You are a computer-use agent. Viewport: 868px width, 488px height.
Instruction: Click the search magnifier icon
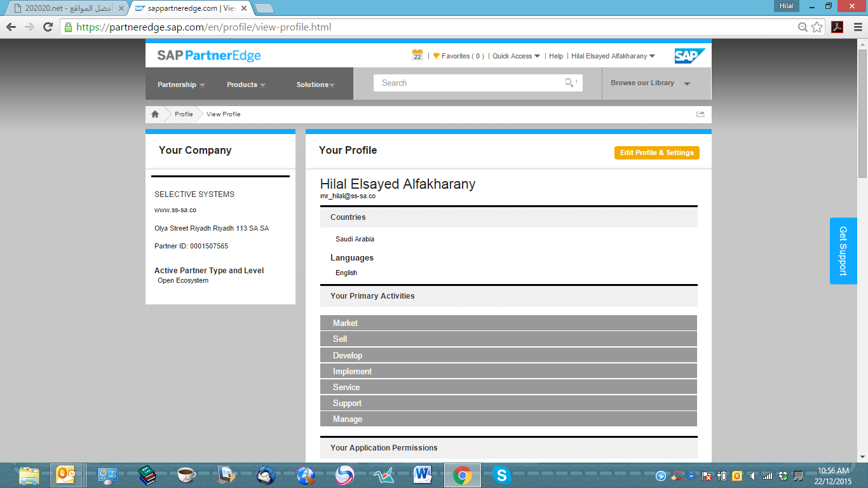coord(569,83)
